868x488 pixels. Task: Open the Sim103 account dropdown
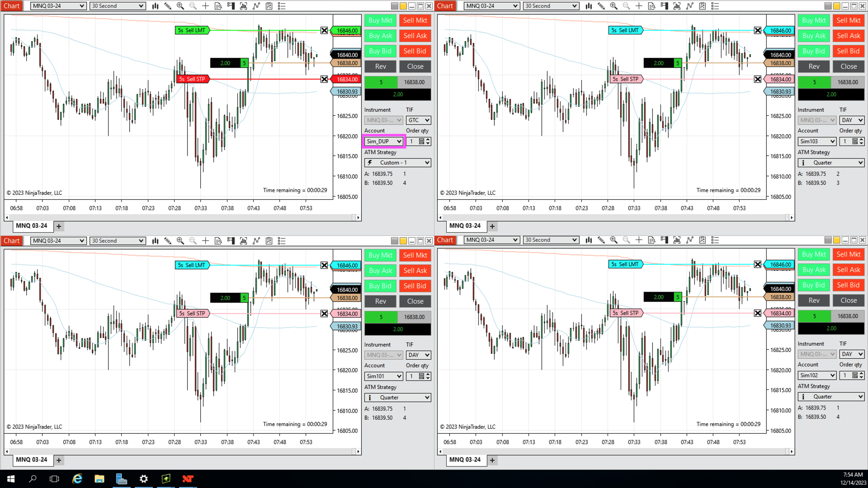tap(817, 141)
